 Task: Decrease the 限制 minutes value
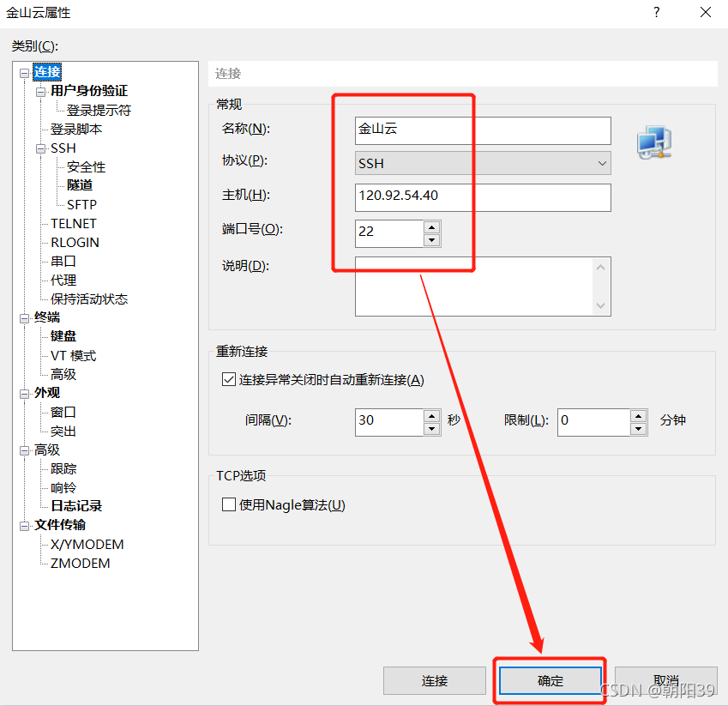coord(638,429)
